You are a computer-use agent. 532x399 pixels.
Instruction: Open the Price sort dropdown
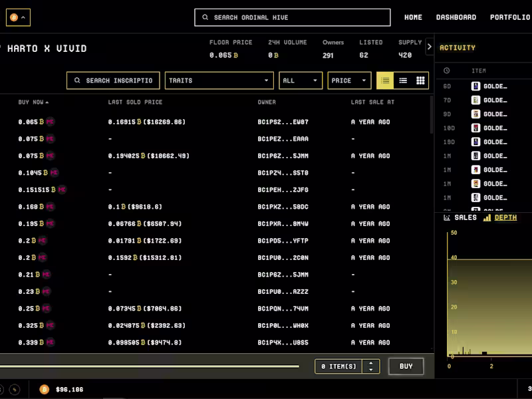click(x=349, y=80)
